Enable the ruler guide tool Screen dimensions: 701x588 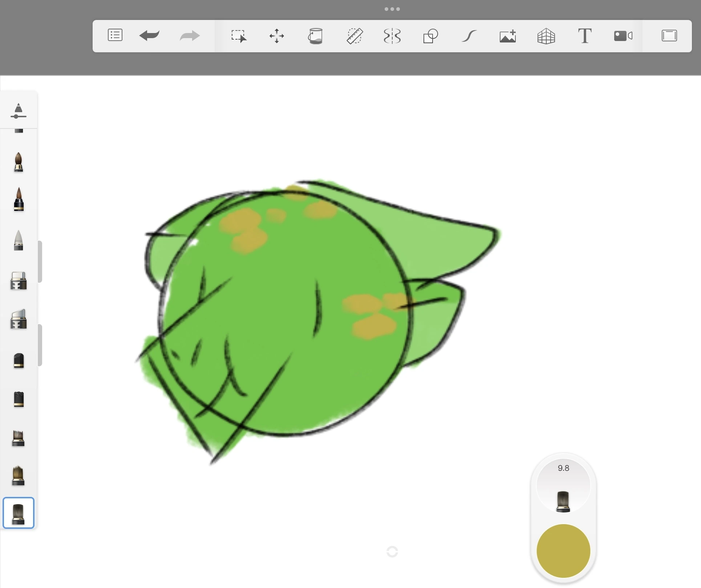tap(354, 36)
